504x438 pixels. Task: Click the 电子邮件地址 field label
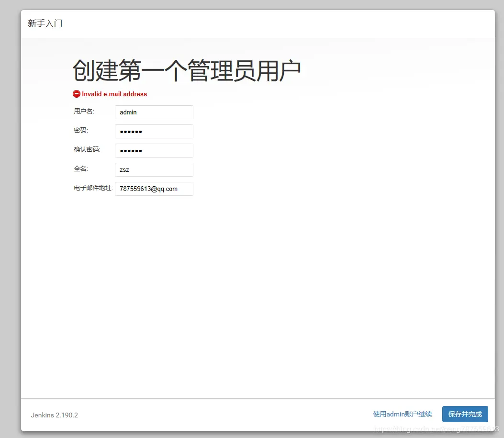coord(93,188)
